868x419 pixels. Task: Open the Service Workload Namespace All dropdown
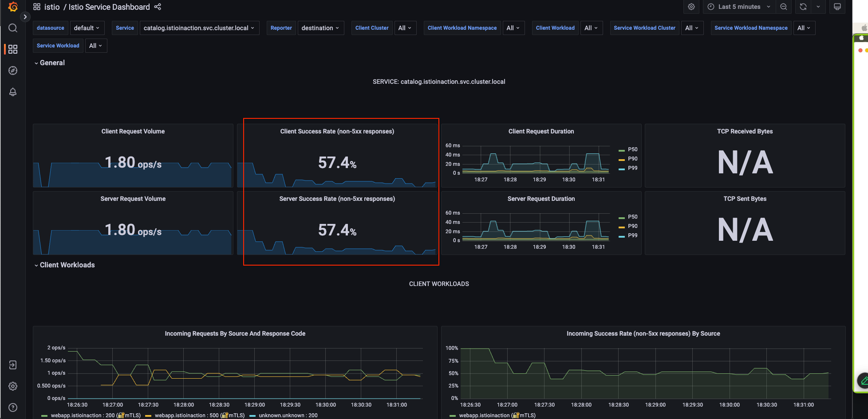pyautogui.click(x=804, y=28)
